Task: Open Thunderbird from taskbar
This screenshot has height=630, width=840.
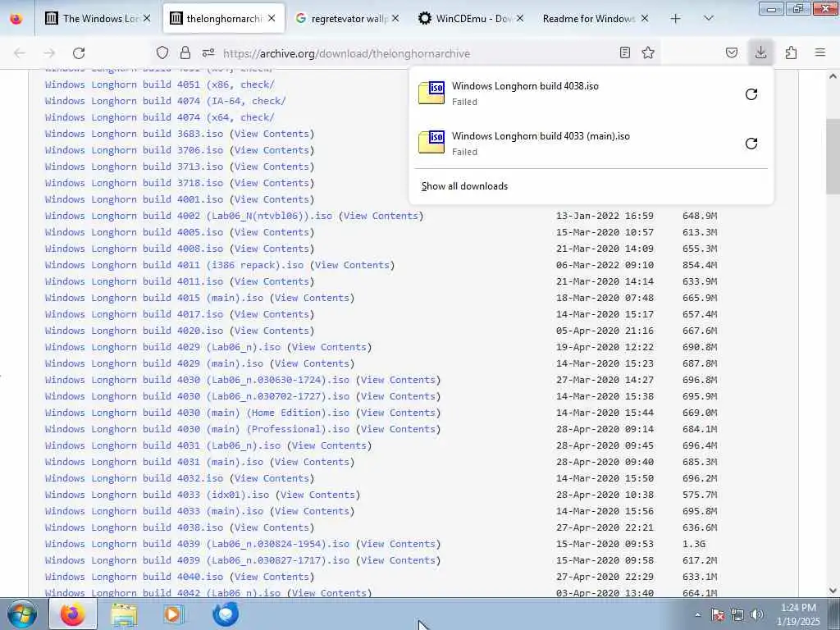Action: 225,614
